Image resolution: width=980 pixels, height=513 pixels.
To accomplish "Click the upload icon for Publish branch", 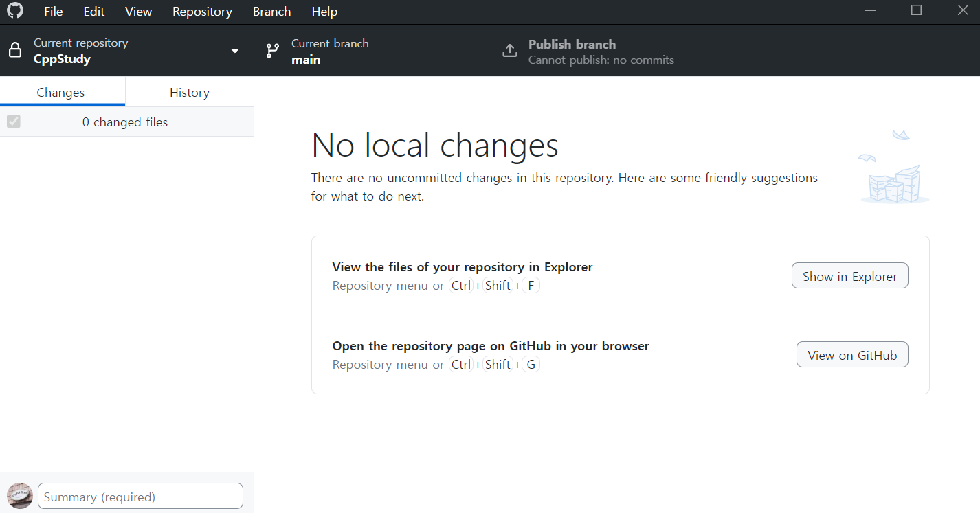I will (x=509, y=51).
